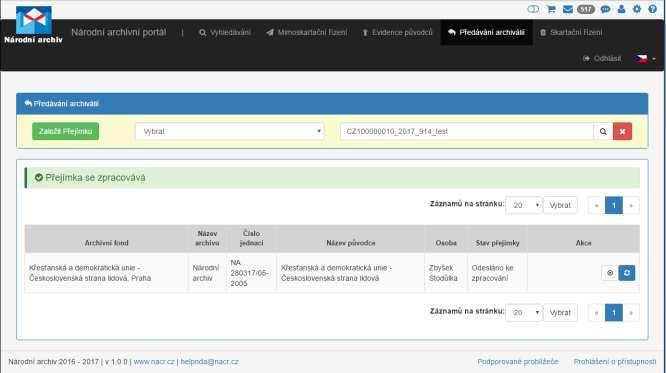Open the Vybrat filter dropdown
This screenshot has width=666, height=373.
(230, 131)
